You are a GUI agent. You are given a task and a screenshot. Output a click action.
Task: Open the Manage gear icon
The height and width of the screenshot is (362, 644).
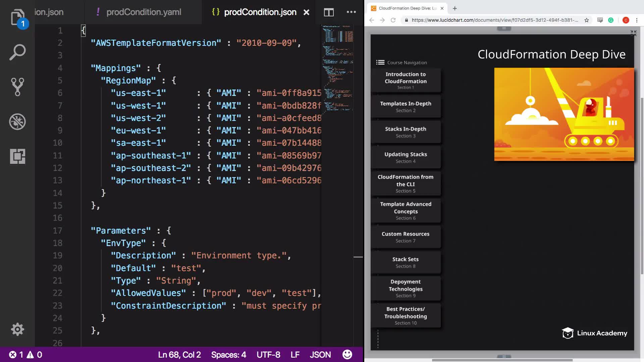pyautogui.click(x=17, y=329)
